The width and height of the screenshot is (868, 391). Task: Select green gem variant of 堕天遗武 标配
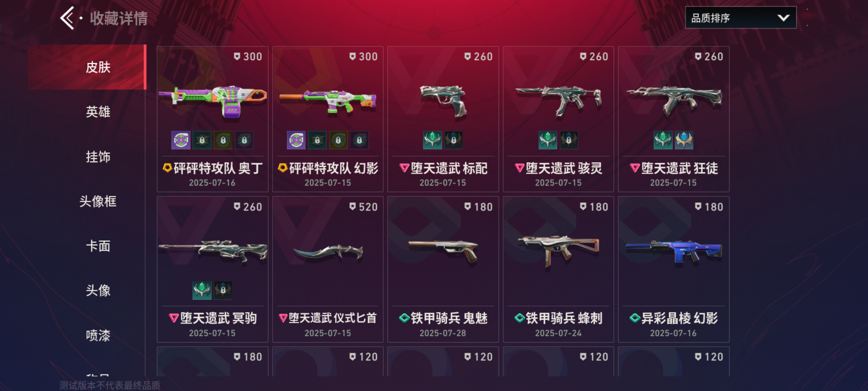[x=433, y=140]
